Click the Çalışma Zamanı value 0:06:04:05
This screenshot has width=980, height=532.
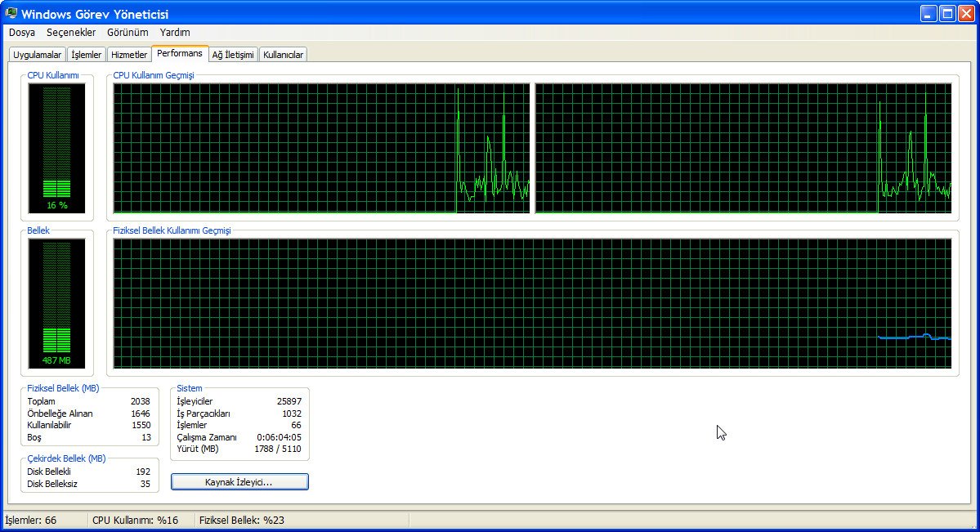[x=279, y=437]
